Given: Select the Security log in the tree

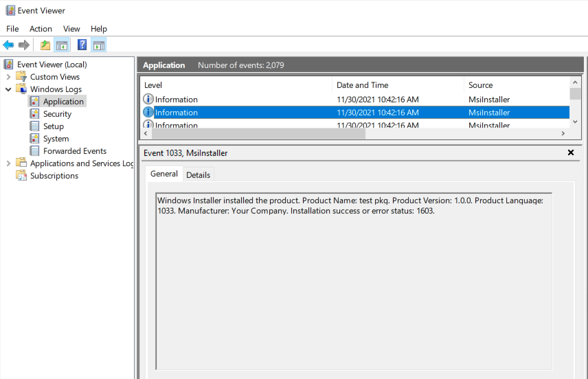Looking at the screenshot, I should [x=57, y=114].
